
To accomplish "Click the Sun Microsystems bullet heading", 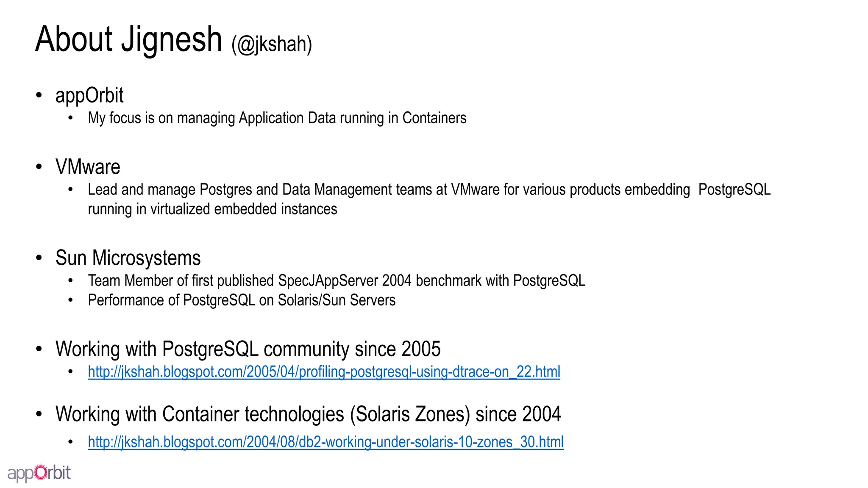I will [x=128, y=258].
